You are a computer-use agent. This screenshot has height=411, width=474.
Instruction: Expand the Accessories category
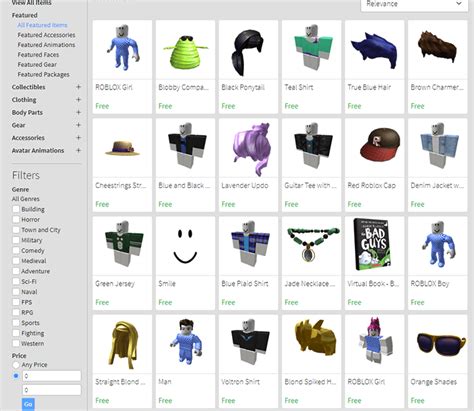[78, 138]
